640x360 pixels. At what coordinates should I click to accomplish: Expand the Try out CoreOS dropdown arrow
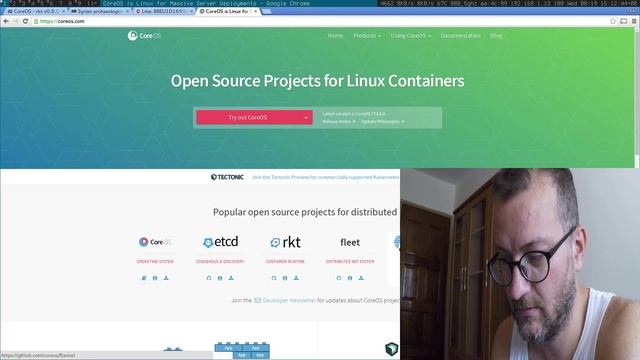306,118
